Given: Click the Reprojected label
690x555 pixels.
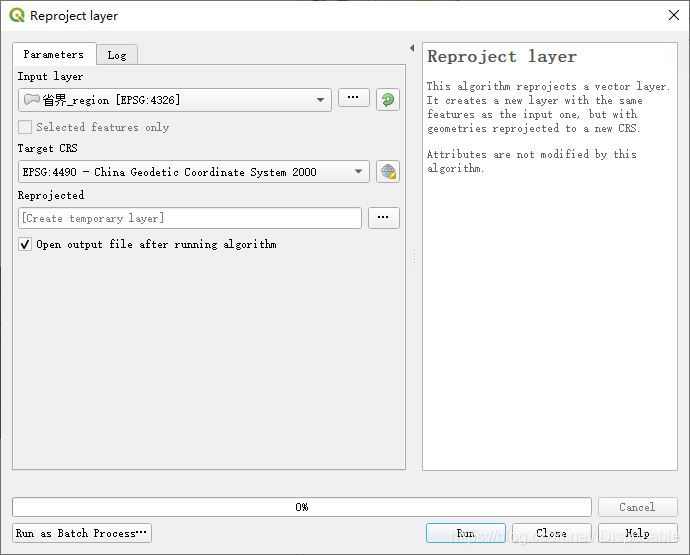Looking at the screenshot, I should 51,195.
